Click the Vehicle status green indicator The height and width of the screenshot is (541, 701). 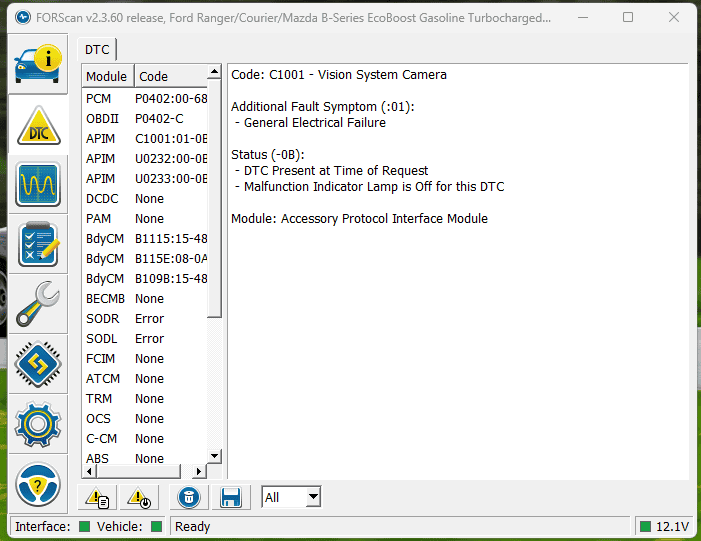click(x=156, y=527)
